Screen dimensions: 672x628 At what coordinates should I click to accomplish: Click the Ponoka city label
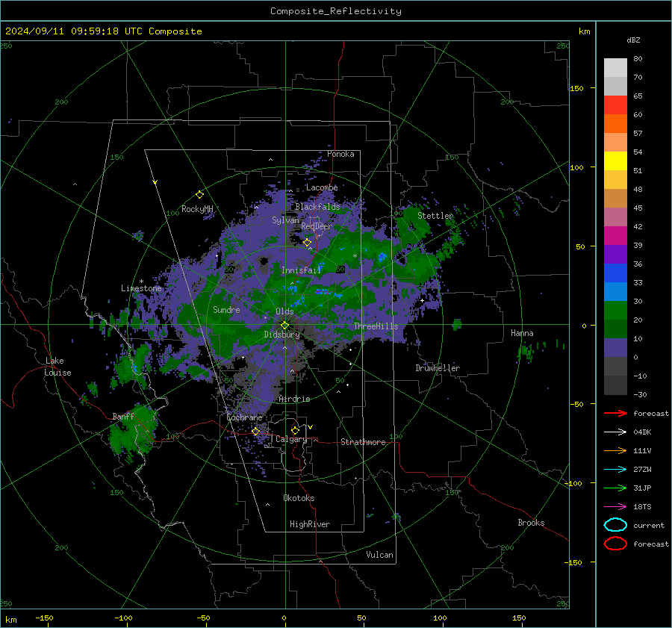coord(340,154)
